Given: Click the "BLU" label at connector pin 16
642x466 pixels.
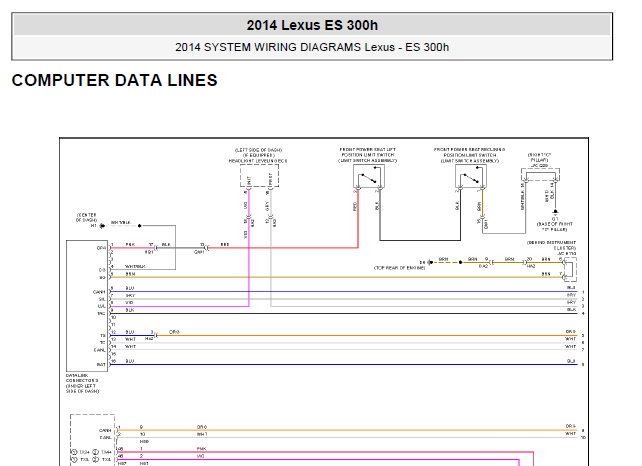Looking at the screenshot, I should point(130,361).
